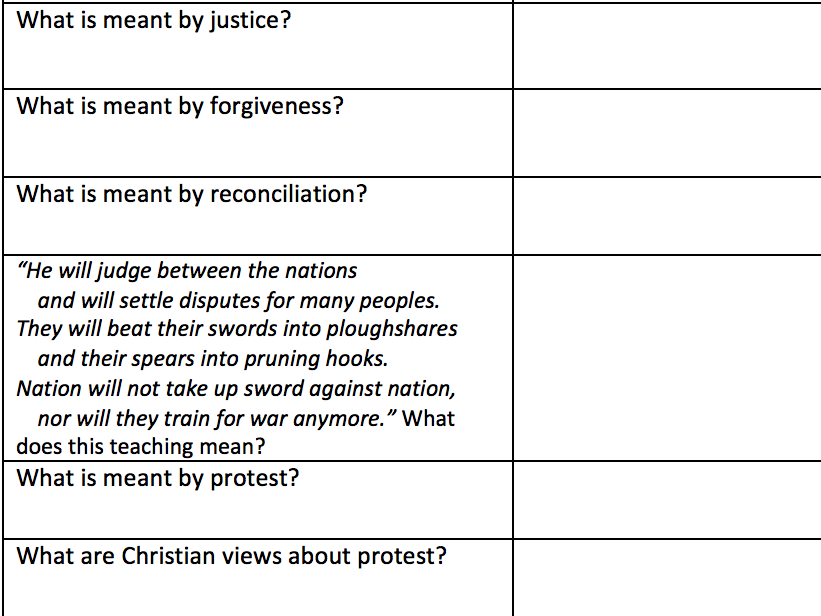Click the line 'and will settle disputes for many peoples.'

pyautogui.click(x=238, y=301)
